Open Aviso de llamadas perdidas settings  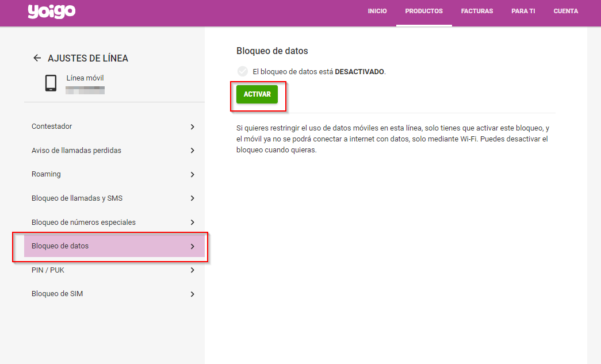(x=76, y=150)
